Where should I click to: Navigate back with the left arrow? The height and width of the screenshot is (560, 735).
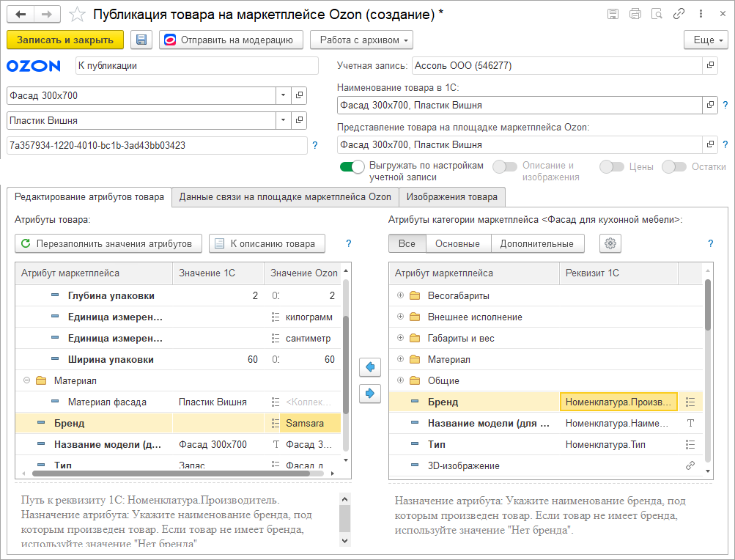point(21,15)
